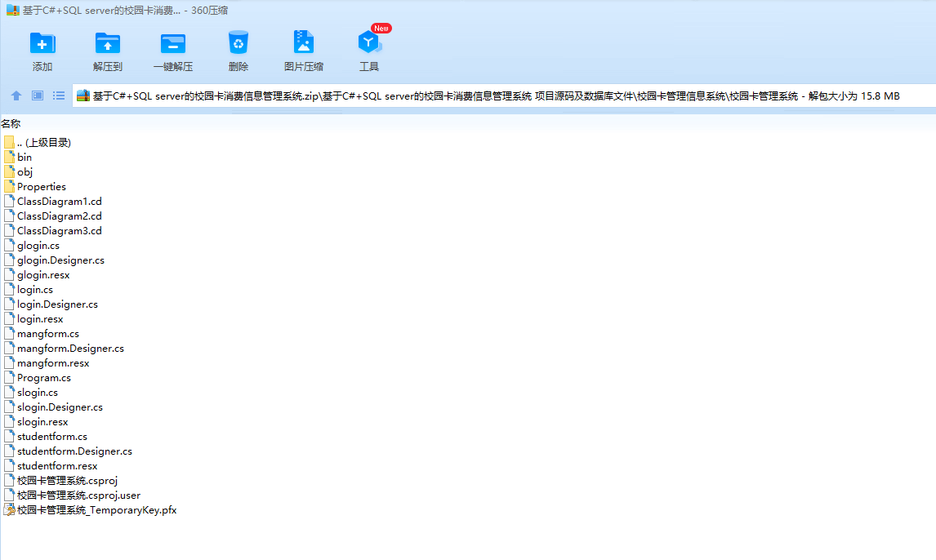Select the Properties folder
Screen dimensions: 936x560
click(34, 187)
